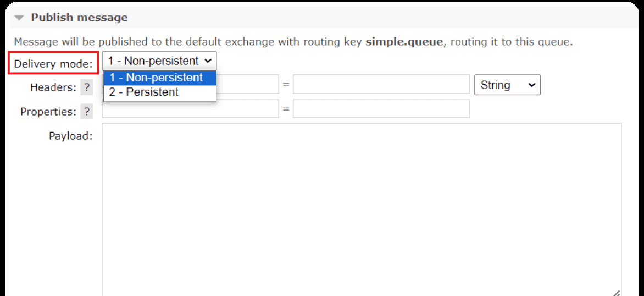644x296 pixels.
Task: Click the Properties name input field
Action: tap(190, 109)
